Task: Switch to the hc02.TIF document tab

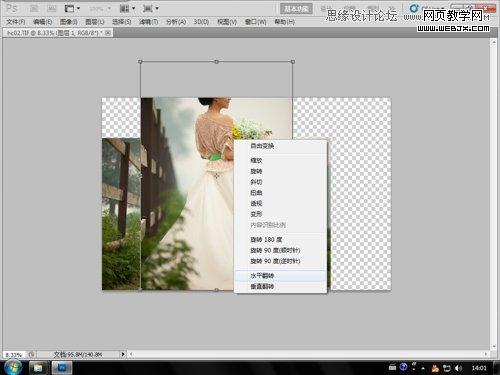Action: 55,33
